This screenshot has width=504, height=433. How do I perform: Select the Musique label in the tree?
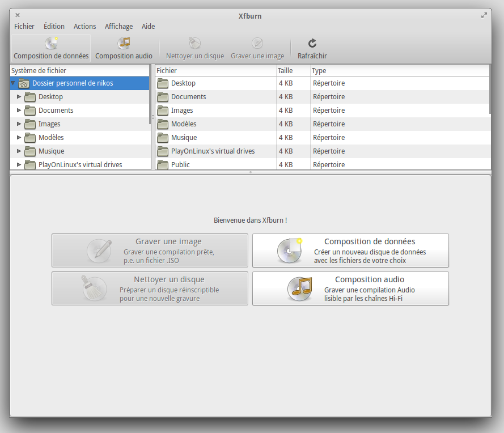[x=52, y=151]
